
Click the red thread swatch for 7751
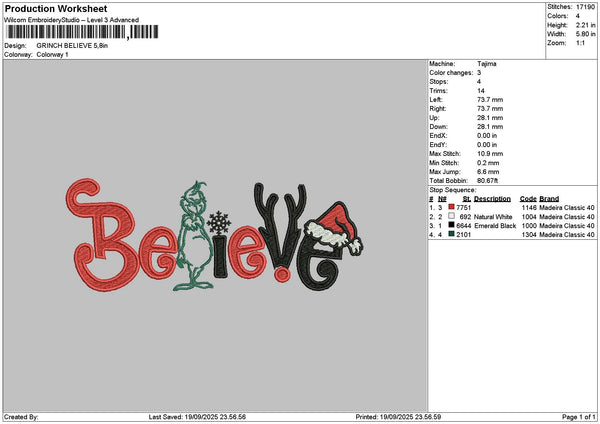point(452,207)
